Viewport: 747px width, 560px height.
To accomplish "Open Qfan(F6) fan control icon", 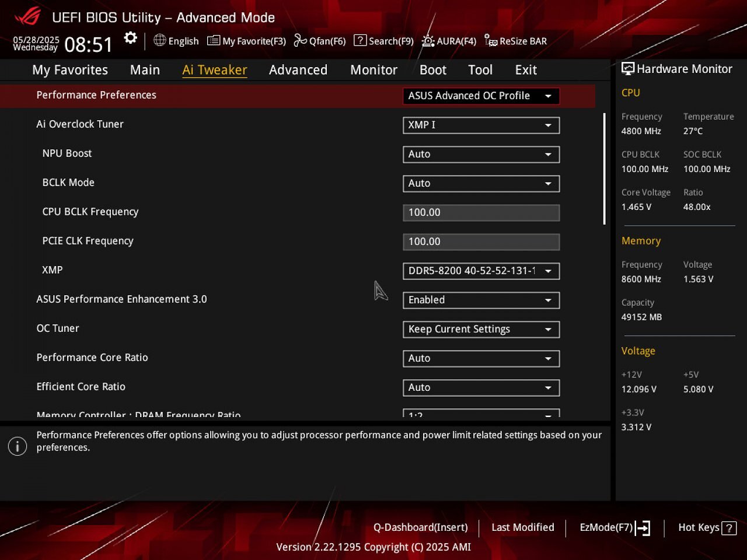I will pyautogui.click(x=300, y=40).
